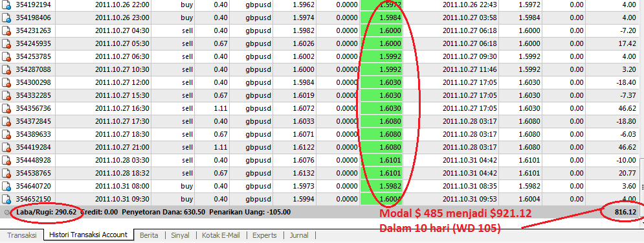Click the buy icon for order 354640720
644x243 pixels.
pos(6,186)
